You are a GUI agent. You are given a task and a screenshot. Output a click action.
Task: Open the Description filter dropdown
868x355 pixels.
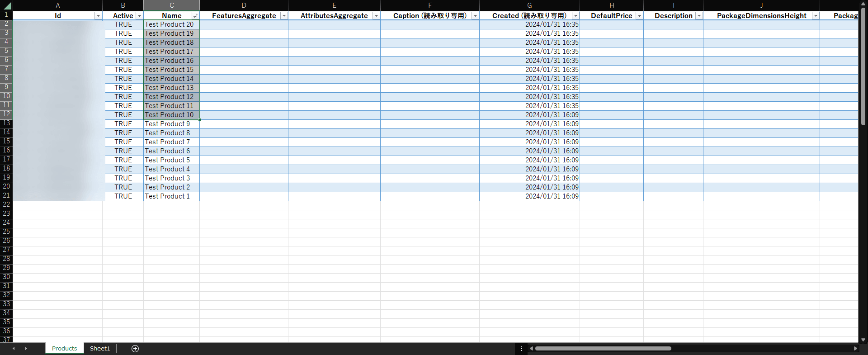(699, 16)
